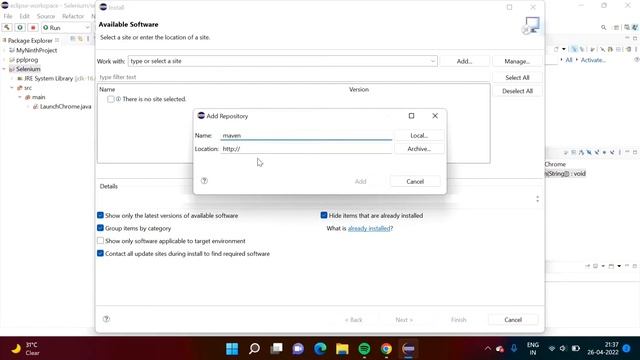Open Spotify from taskbar
The height and width of the screenshot is (360, 640).
(x=364, y=349)
